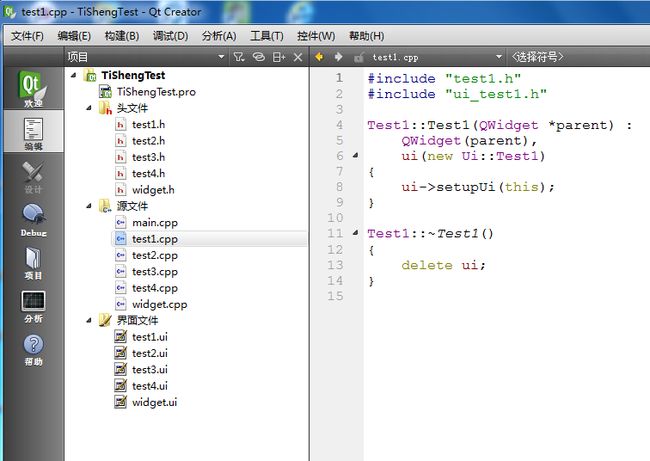
Task: Click the split panel icon
Action: (x=279, y=57)
